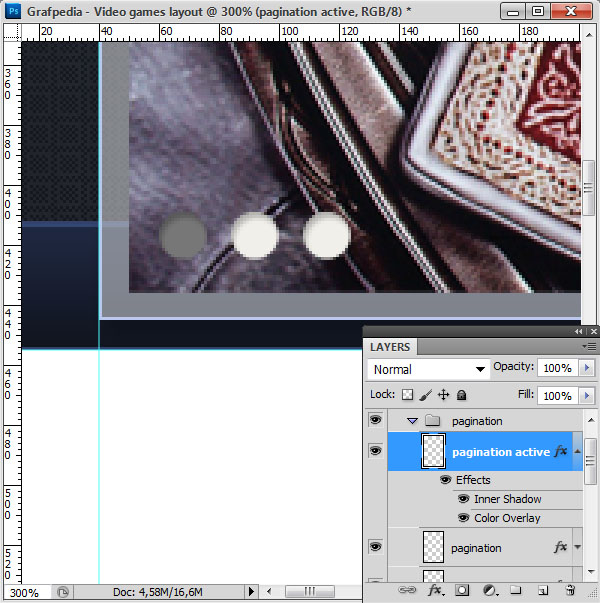This screenshot has height=603, width=600.
Task: Hide the pagination layer
Action: tap(375, 546)
